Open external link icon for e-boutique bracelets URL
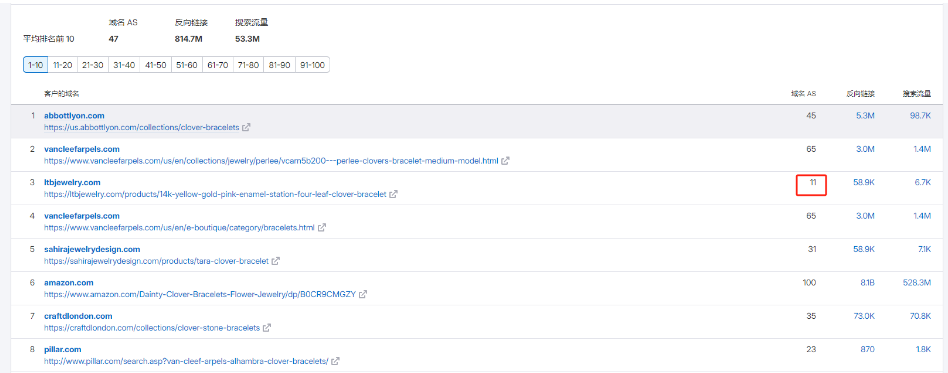Screen dimensions: 948x373 pos(322,228)
